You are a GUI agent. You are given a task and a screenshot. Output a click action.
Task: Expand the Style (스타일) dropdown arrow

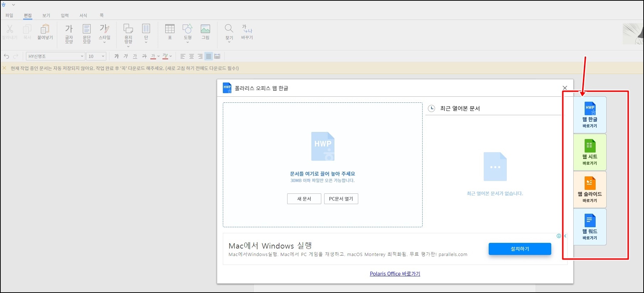coord(104,42)
